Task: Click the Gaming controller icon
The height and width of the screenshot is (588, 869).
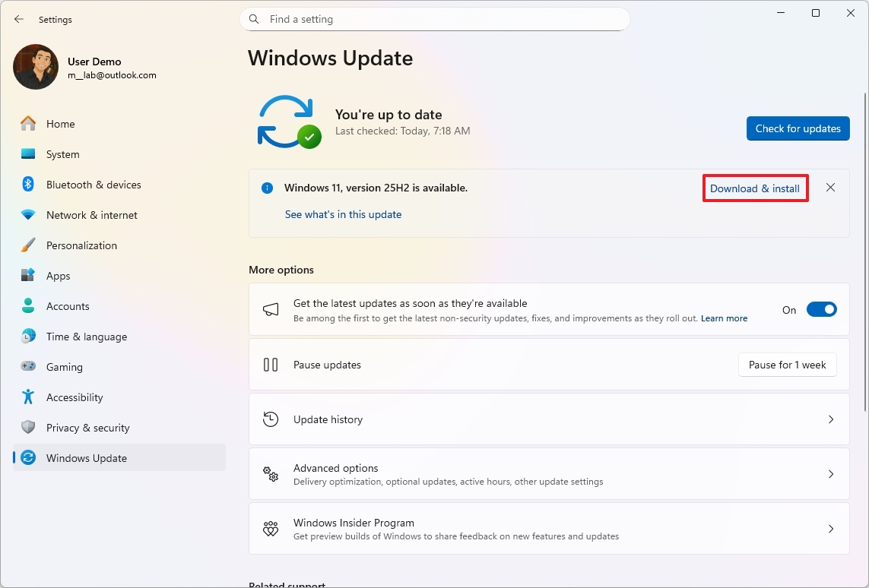Action: [28, 367]
